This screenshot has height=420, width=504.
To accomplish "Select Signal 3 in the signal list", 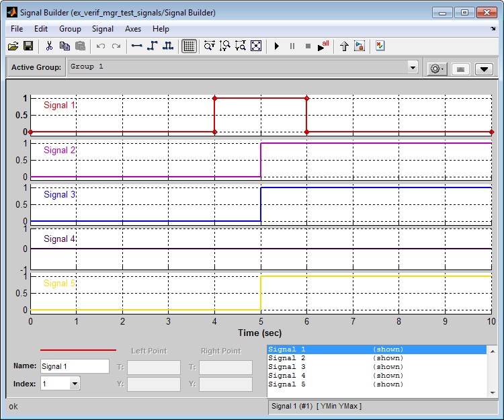I will pyautogui.click(x=286, y=367).
